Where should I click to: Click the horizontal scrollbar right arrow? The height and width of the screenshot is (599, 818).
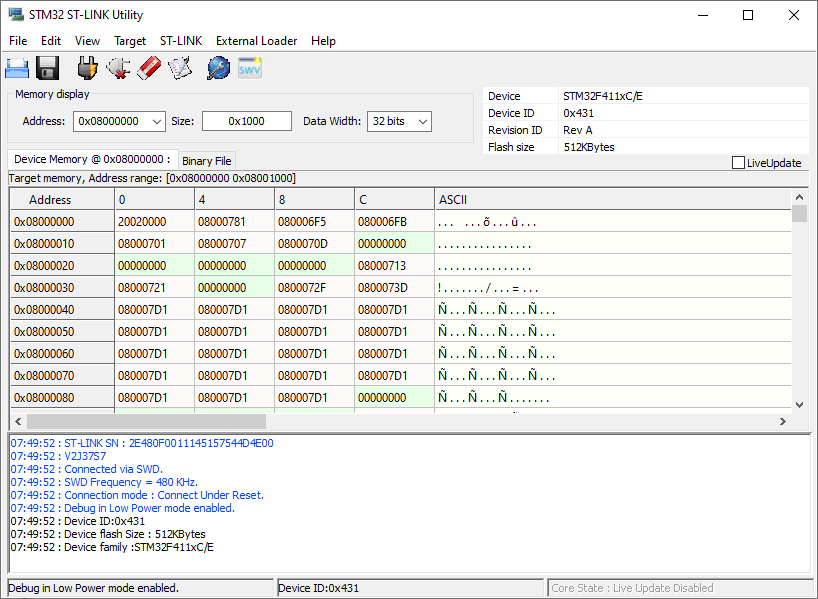783,421
